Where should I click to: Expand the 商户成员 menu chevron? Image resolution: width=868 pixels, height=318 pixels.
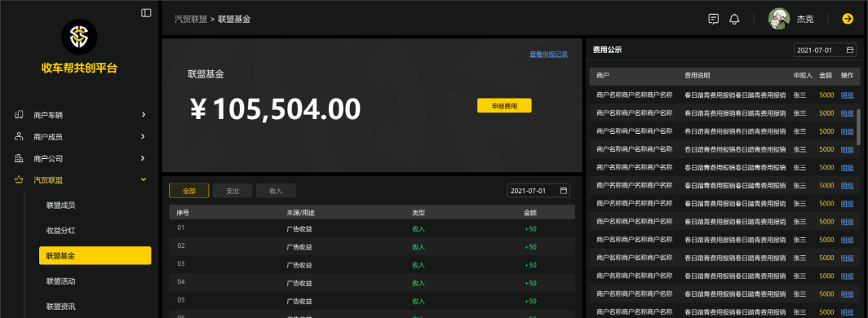[x=144, y=137]
